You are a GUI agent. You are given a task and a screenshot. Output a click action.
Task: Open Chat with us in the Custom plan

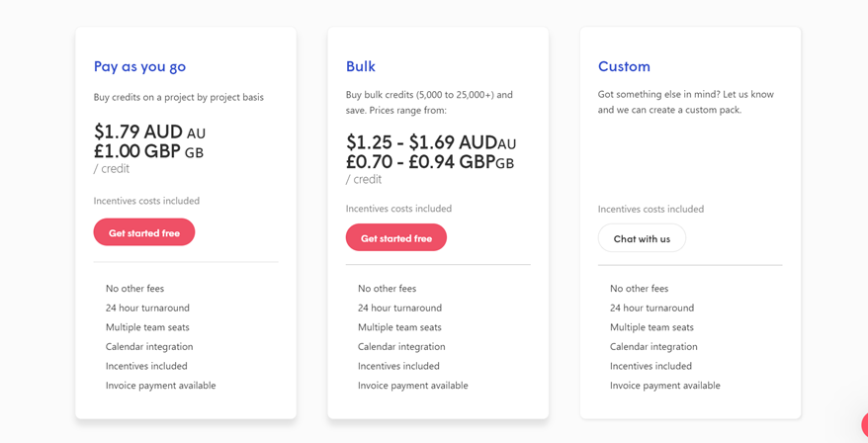642,238
